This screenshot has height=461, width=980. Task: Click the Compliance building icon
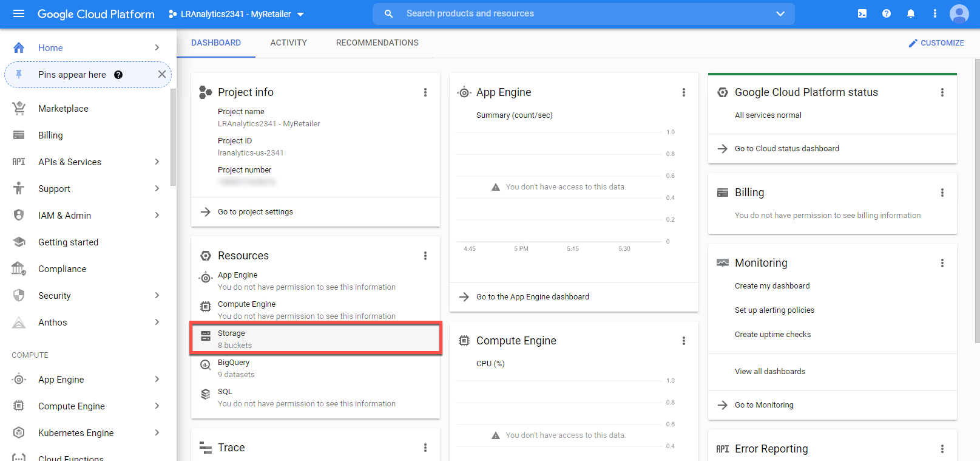19,268
